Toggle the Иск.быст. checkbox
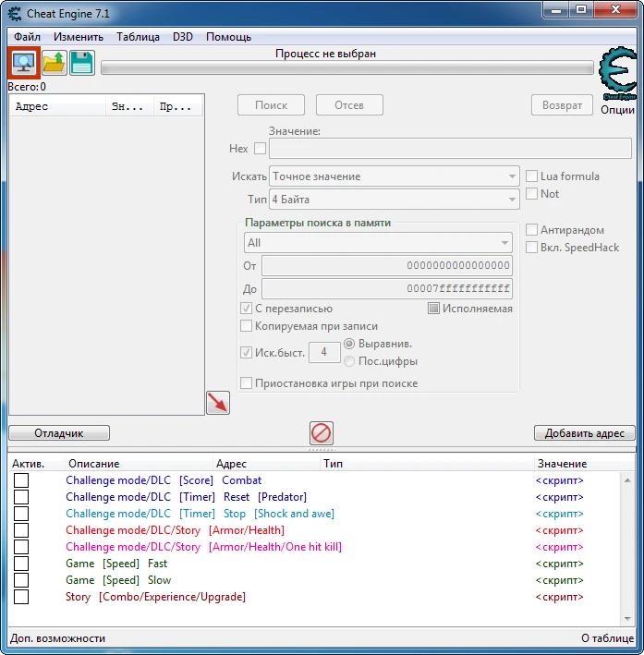The width and height of the screenshot is (644, 655). [x=246, y=353]
